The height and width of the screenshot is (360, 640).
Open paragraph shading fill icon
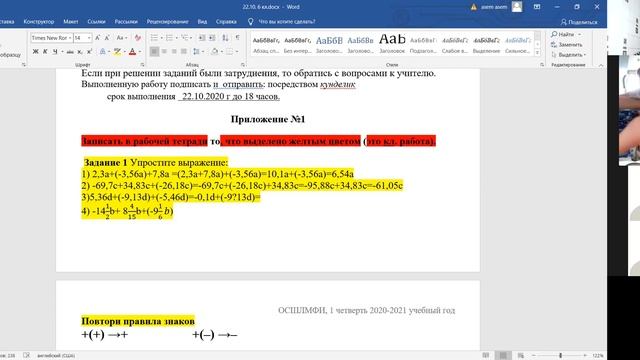point(215,52)
